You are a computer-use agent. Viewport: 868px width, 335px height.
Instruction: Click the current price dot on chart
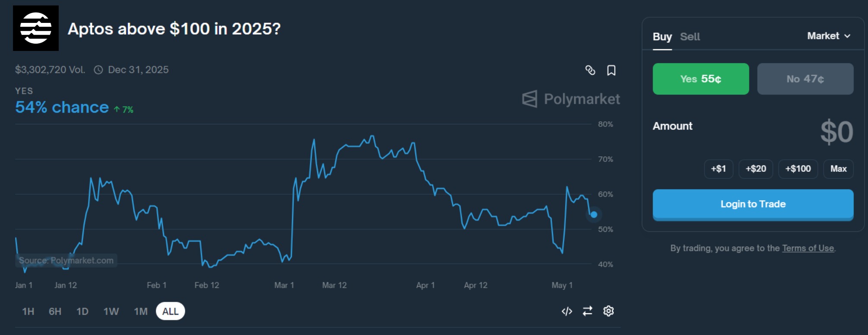tap(594, 215)
